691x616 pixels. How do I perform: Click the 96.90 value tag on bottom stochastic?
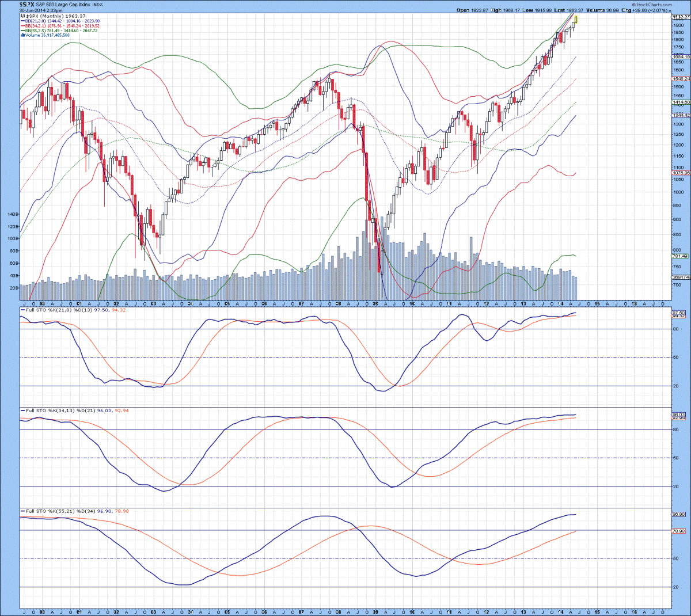point(678,514)
